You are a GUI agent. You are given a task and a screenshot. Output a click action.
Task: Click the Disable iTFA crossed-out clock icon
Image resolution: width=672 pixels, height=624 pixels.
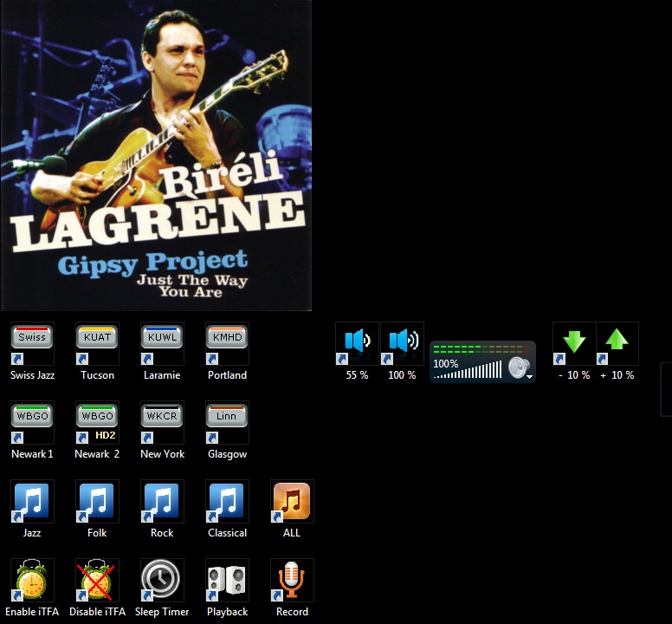point(97,581)
